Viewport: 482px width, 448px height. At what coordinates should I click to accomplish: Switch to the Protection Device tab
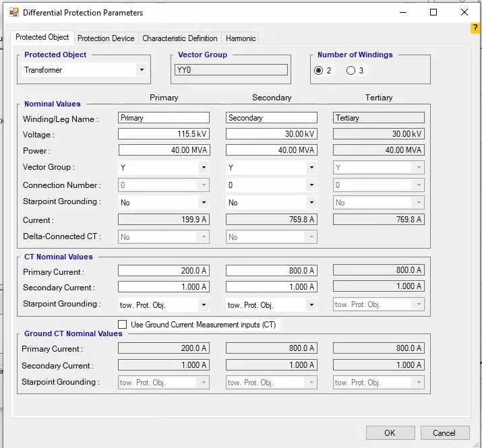pos(106,38)
